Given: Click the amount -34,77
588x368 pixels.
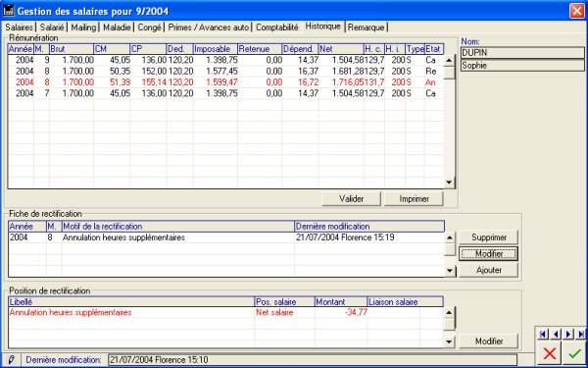Looking at the screenshot, I should click(356, 313).
